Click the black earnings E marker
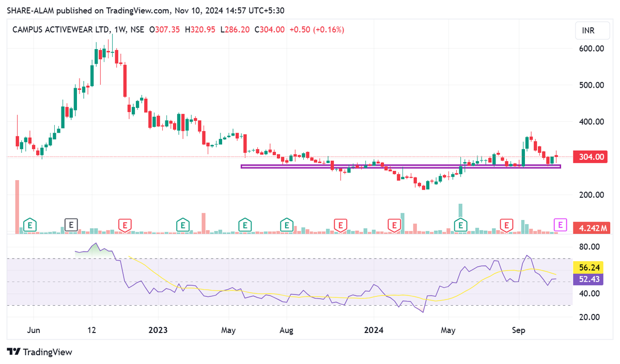 (x=72, y=225)
